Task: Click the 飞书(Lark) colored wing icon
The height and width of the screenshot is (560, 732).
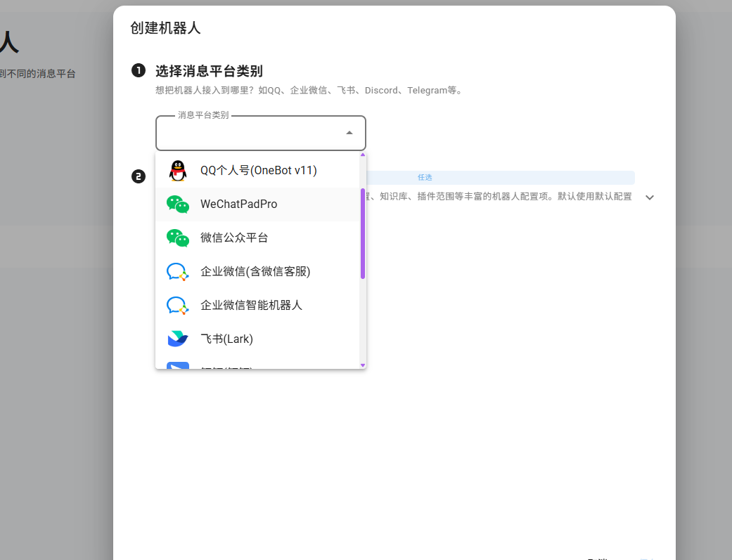Action: 177,339
